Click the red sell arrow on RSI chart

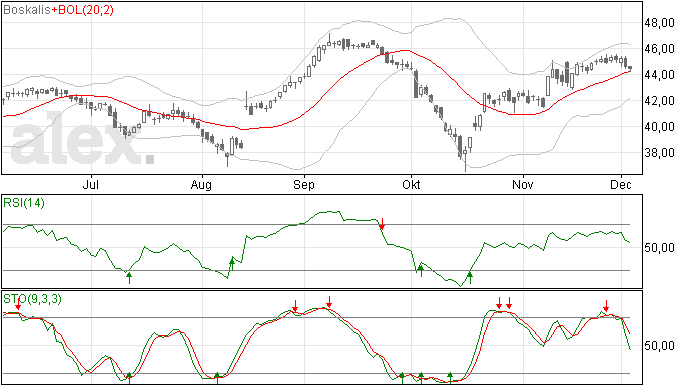coord(382,224)
